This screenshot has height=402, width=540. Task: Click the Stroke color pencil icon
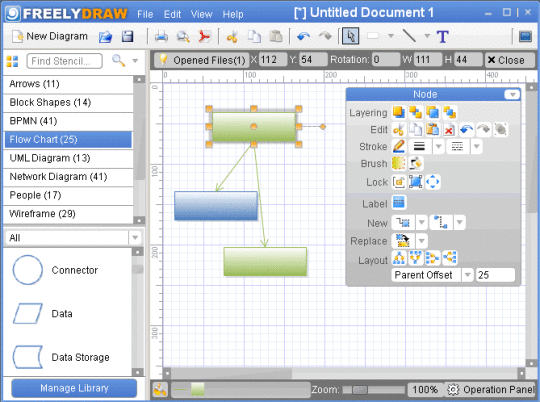tap(398, 146)
